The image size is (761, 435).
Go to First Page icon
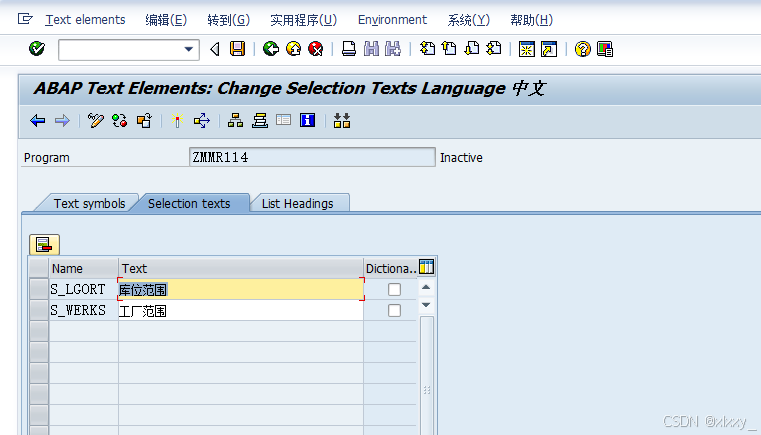(427, 49)
